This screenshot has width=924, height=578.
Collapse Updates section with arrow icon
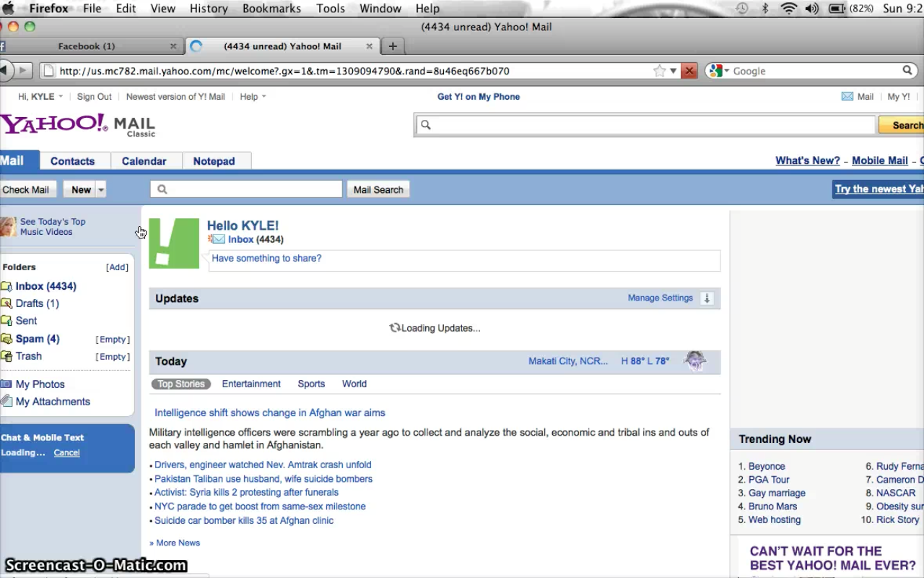[707, 298]
